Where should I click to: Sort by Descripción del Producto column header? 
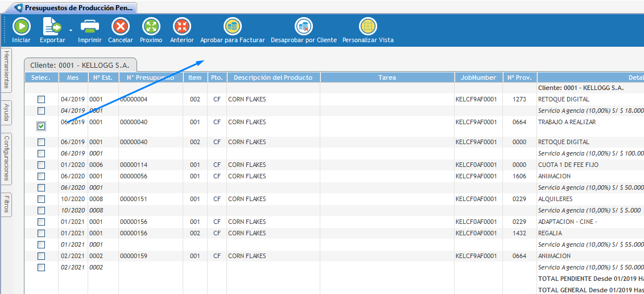(x=273, y=77)
